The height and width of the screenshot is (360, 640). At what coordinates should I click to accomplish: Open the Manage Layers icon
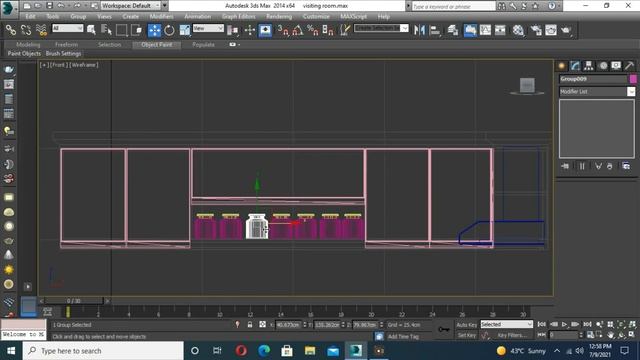[452, 30]
